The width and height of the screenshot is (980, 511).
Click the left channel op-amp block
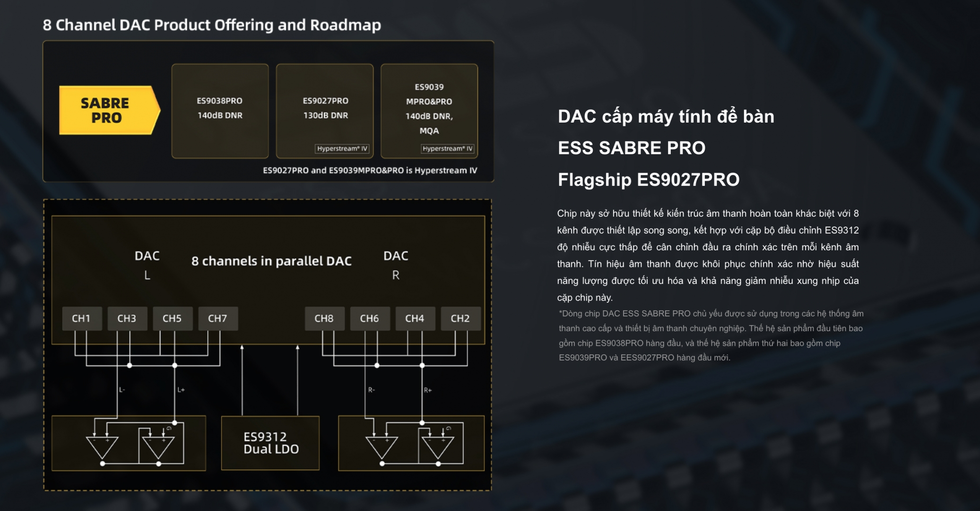pos(129,443)
